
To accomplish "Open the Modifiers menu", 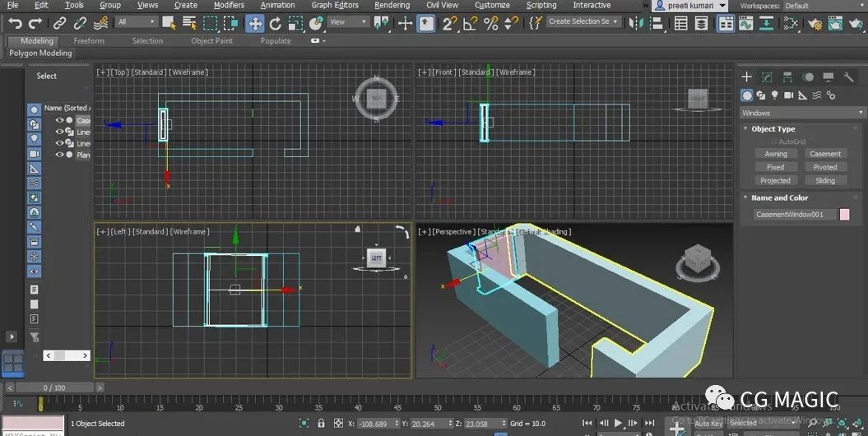I will [x=229, y=5].
